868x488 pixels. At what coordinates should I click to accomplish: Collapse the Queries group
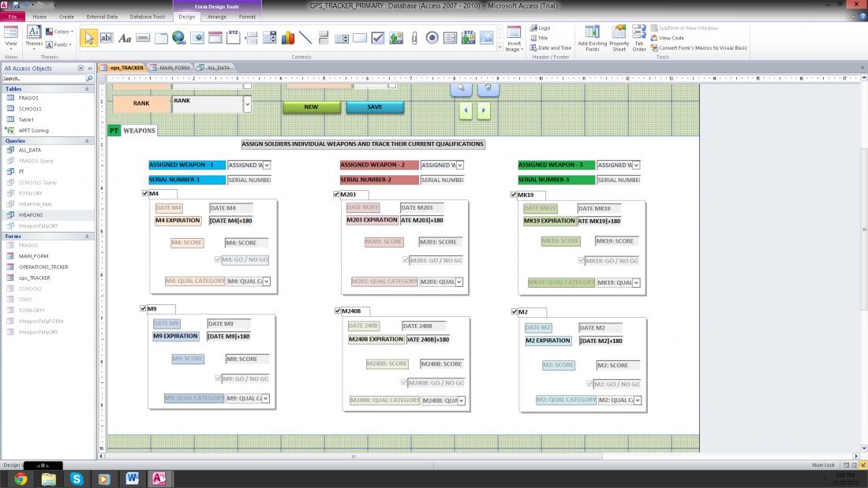pos(87,141)
